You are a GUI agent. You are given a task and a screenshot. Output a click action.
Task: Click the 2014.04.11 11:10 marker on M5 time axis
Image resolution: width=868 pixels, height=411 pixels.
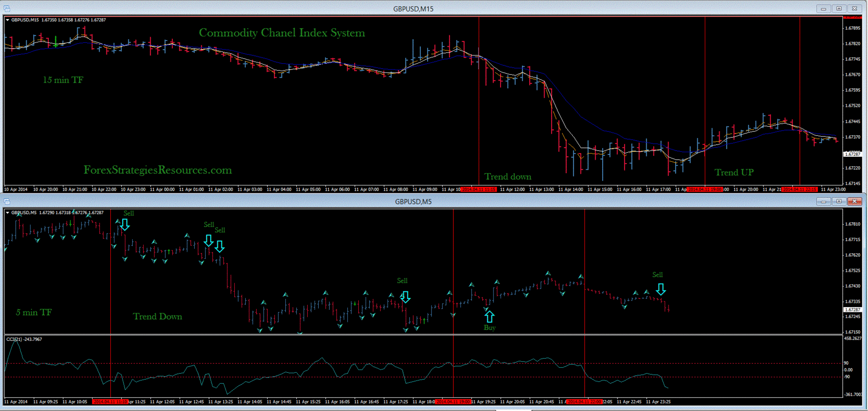point(110,402)
